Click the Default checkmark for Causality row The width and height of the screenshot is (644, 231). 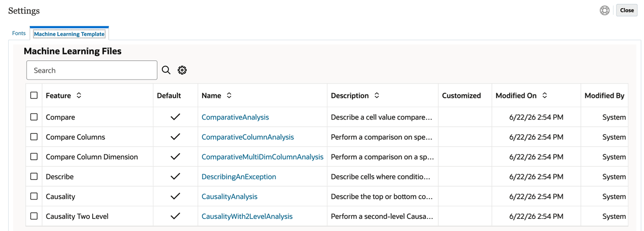[175, 196]
